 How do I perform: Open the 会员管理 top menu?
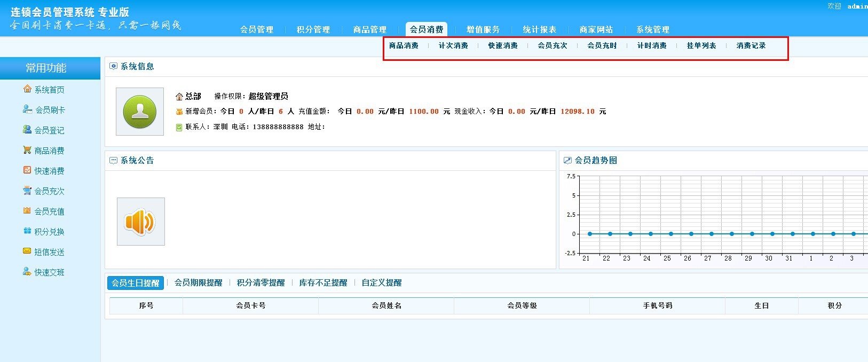pyautogui.click(x=257, y=29)
